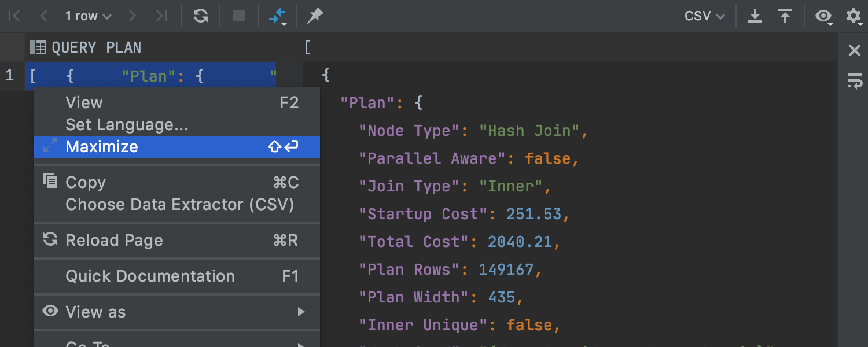This screenshot has width=868, height=347.
Task: Go to the last page arrow
Action: point(161,16)
